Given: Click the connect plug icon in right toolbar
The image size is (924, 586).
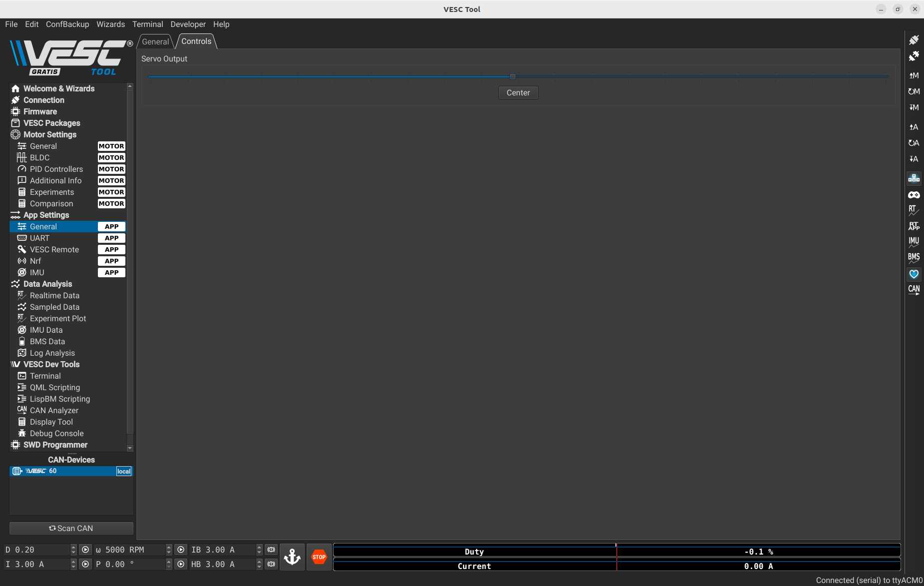Looking at the screenshot, I should (x=914, y=40).
